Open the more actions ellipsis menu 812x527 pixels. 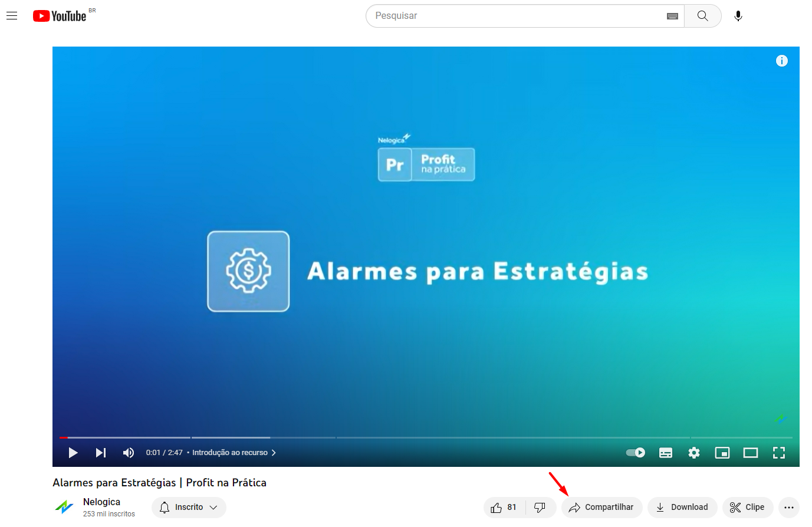[789, 507]
